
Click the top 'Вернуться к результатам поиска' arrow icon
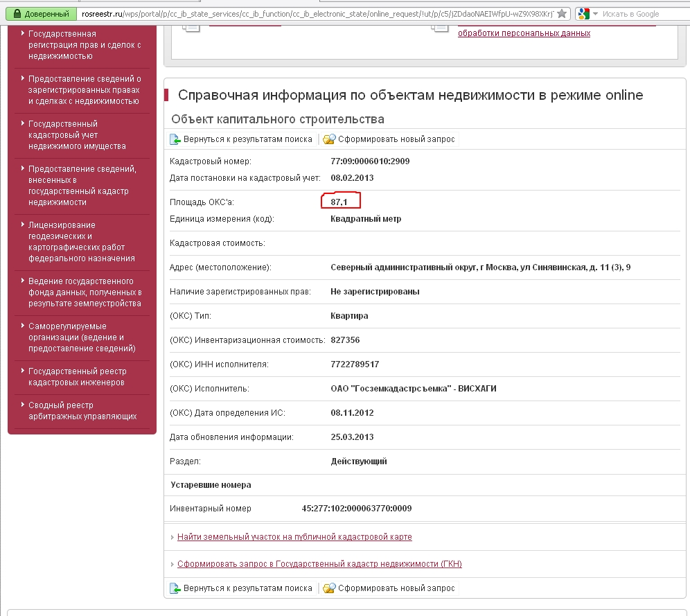click(176, 139)
